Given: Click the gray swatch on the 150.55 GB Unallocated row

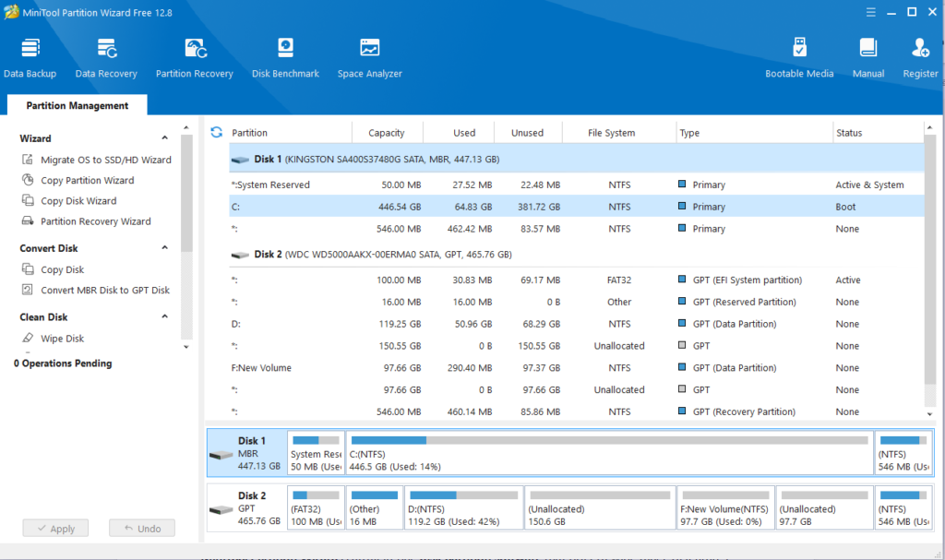Looking at the screenshot, I should pos(682,345).
